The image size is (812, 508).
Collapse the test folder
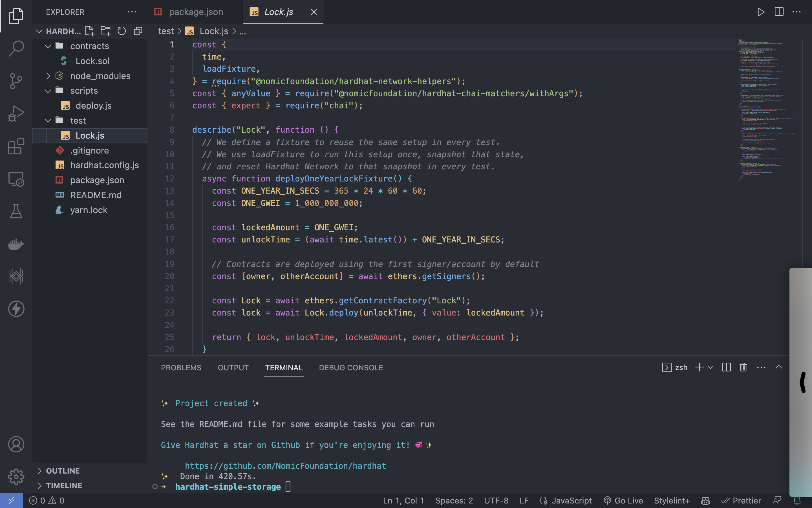[48, 120]
